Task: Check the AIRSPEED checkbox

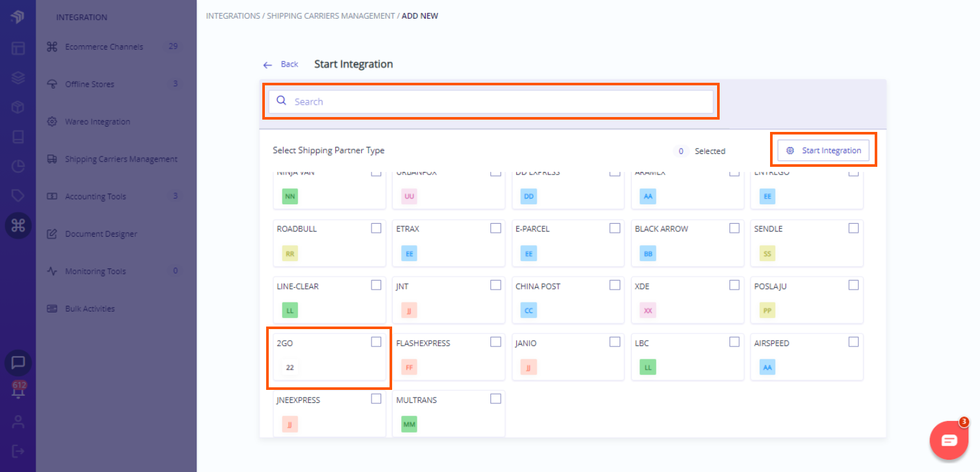Action: pos(853,342)
